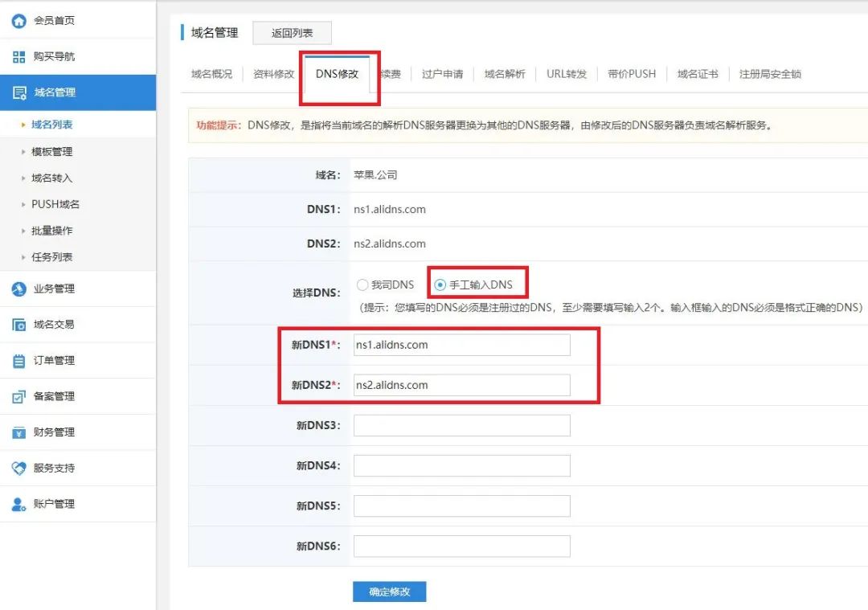This screenshot has height=610, width=868.
Task: Click the 财务管理 finance icon in sidebar
Action: pos(20,432)
